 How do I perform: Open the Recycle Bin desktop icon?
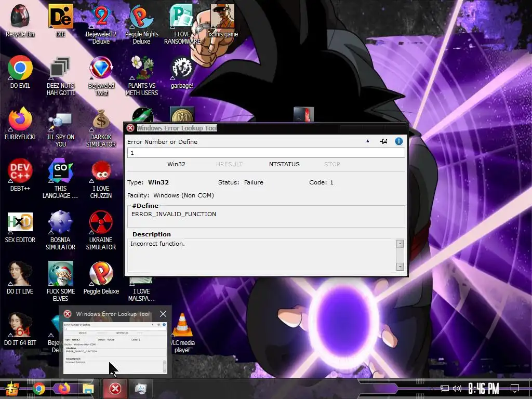[x=20, y=20]
